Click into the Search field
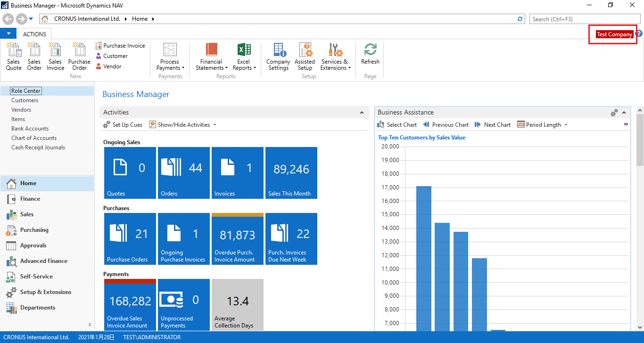 click(x=584, y=19)
